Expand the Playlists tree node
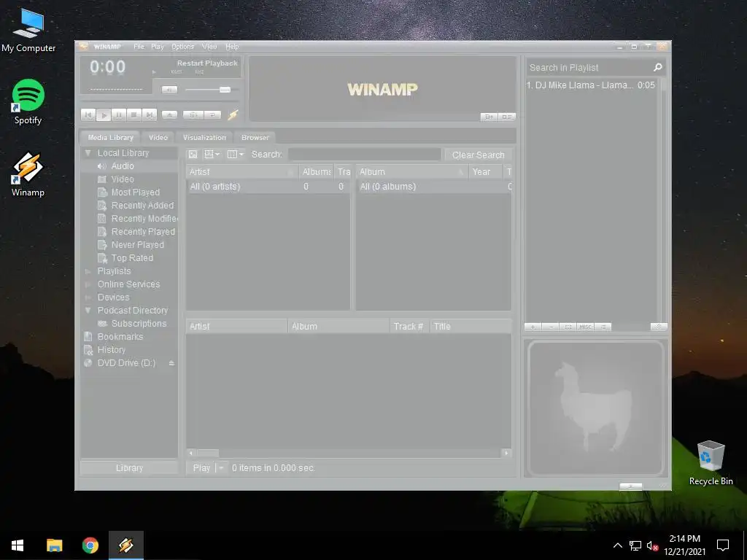 click(88, 271)
